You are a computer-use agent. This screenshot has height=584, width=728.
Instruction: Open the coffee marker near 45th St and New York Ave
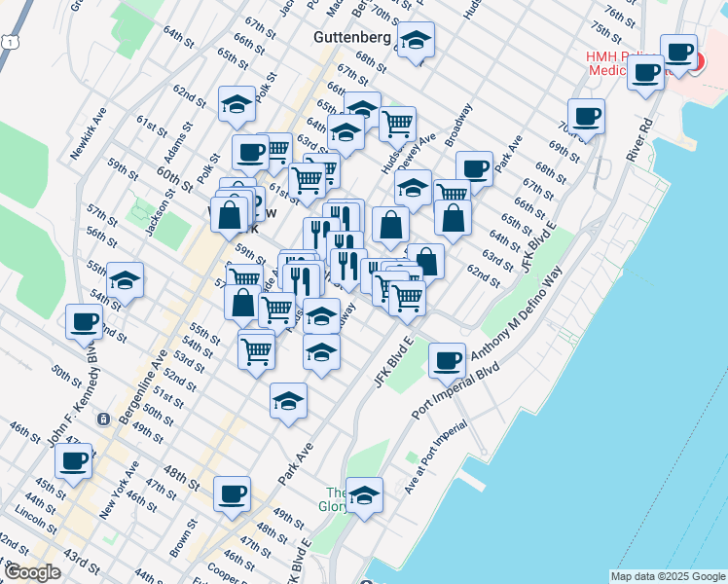(x=73, y=462)
